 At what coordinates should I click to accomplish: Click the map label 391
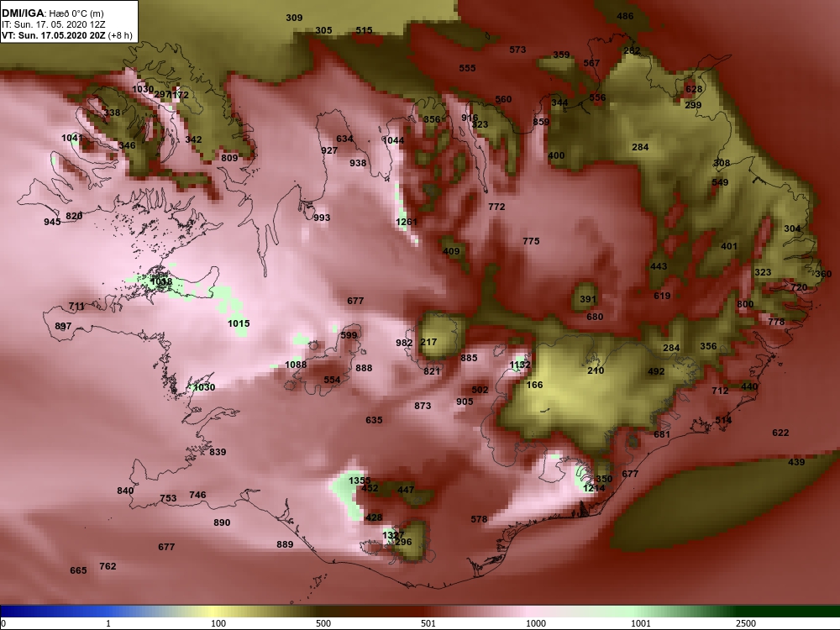tap(588, 300)
